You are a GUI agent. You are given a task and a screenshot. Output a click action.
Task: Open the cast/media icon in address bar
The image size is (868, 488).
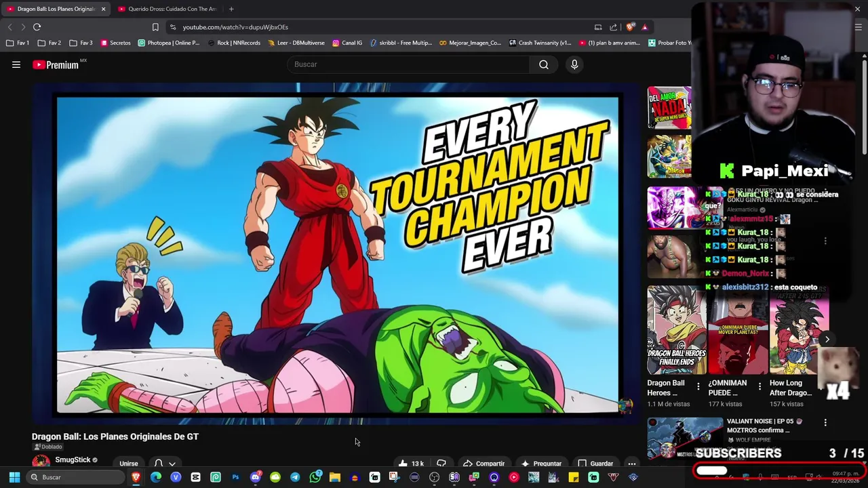[598, 27]
